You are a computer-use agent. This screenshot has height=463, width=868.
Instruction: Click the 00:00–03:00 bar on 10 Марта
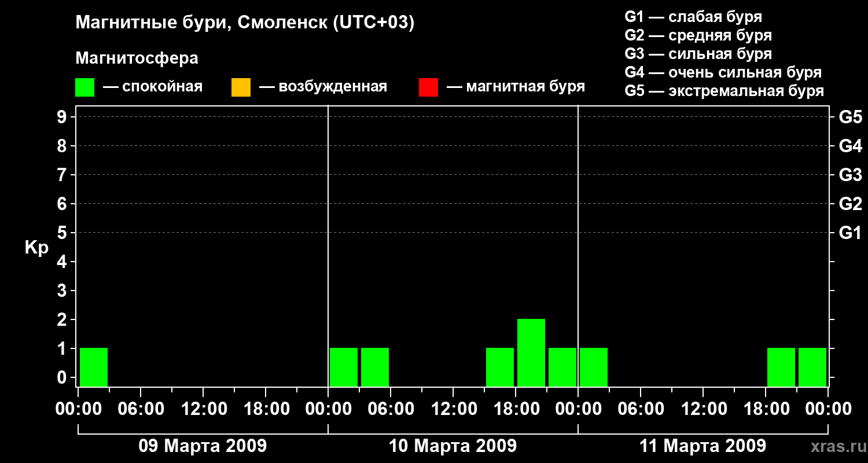(344, 367)
